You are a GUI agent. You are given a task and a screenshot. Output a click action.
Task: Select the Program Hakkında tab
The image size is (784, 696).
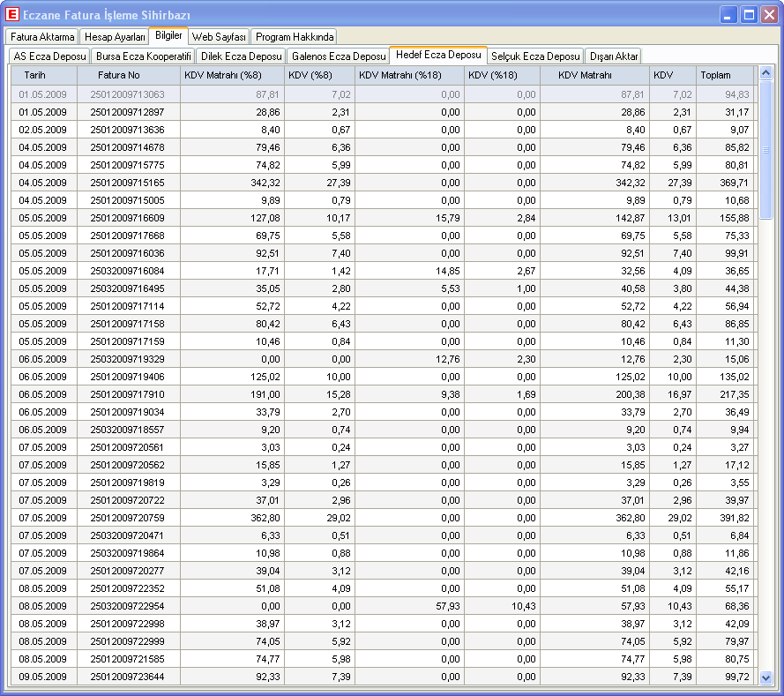point(295,37)
